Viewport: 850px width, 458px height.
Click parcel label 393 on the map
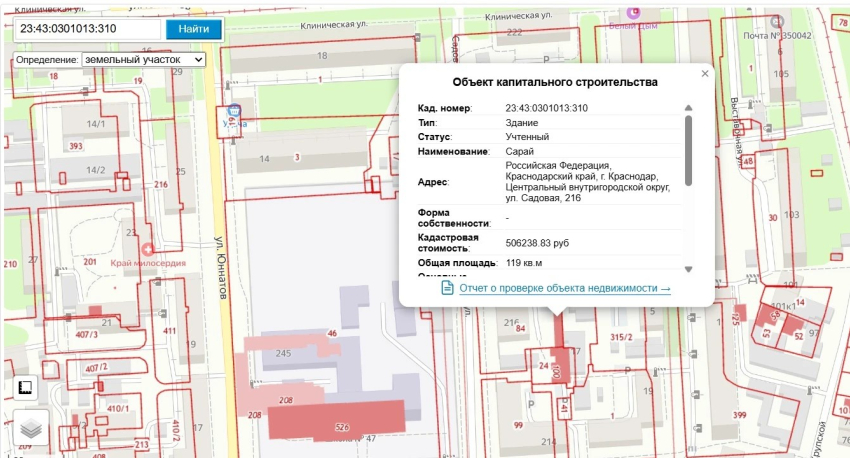[x=76, y=146]
